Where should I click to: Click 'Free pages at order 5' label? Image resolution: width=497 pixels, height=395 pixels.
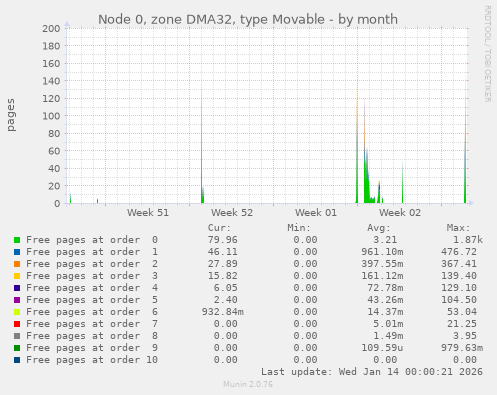pos(92,300)
